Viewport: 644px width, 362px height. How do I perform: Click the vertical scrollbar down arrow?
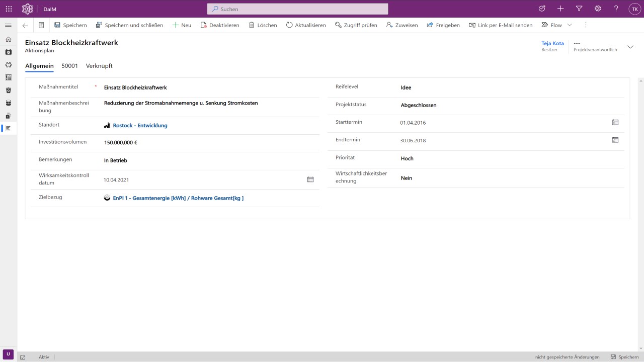point(641,348)
